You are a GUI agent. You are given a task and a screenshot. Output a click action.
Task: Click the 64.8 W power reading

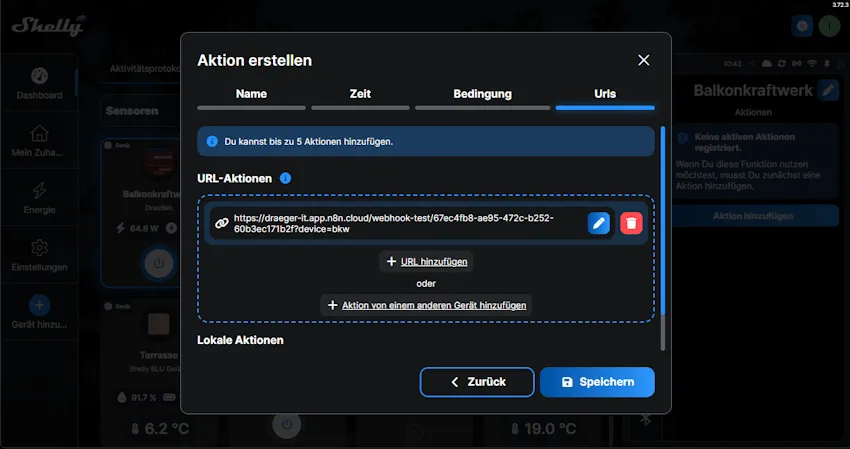coord(138,228)
